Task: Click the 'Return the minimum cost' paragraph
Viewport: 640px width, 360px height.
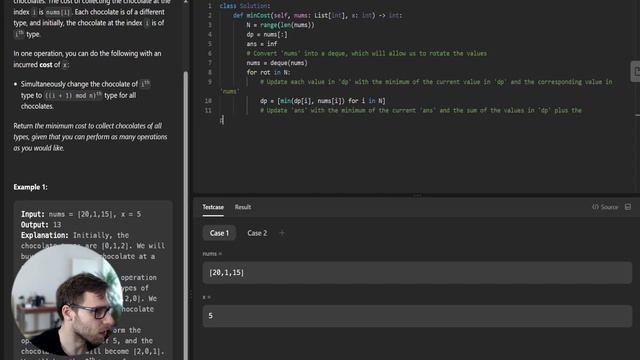Action: (90, 137)
